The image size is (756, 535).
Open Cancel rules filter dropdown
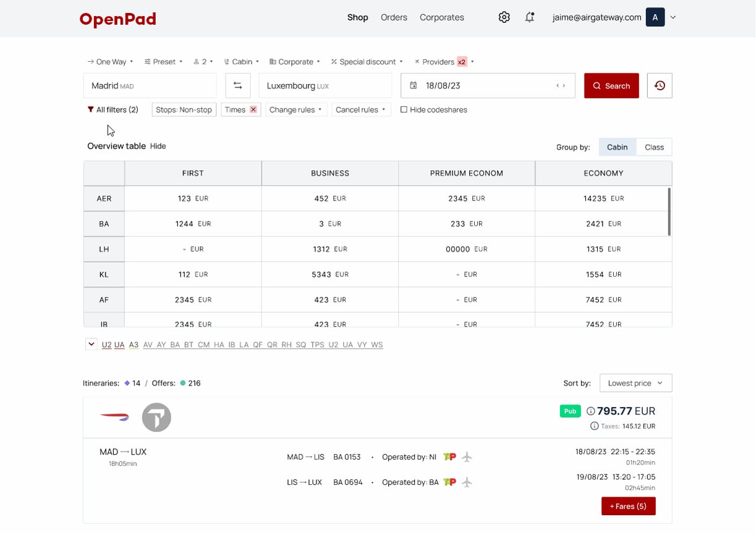[x=361, y=109]
